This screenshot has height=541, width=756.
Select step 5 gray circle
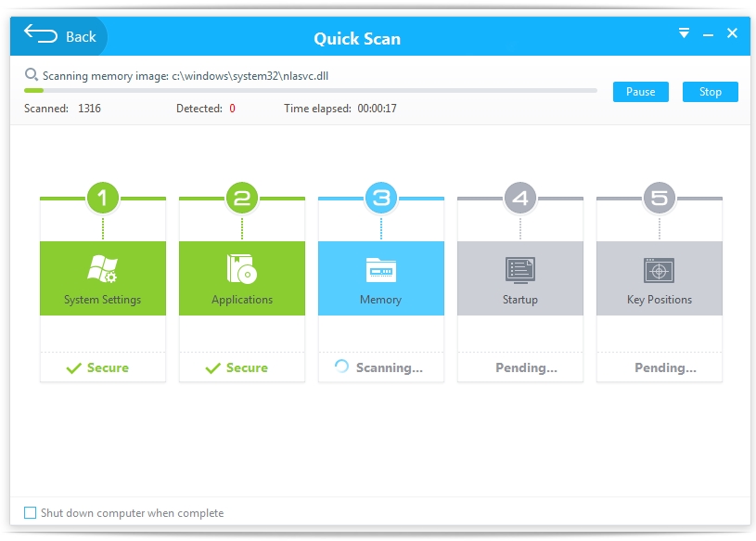tap(660, 198)
